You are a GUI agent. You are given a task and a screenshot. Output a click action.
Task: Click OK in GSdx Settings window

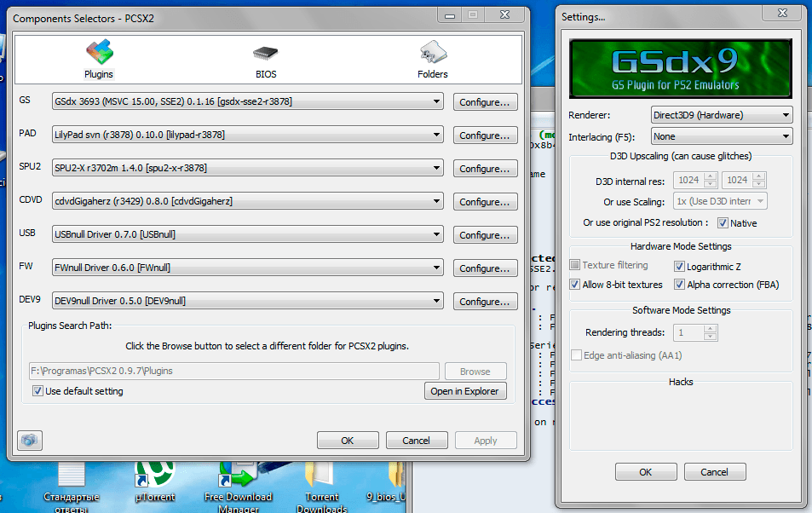pyautogui.click(x=646, y=472)
